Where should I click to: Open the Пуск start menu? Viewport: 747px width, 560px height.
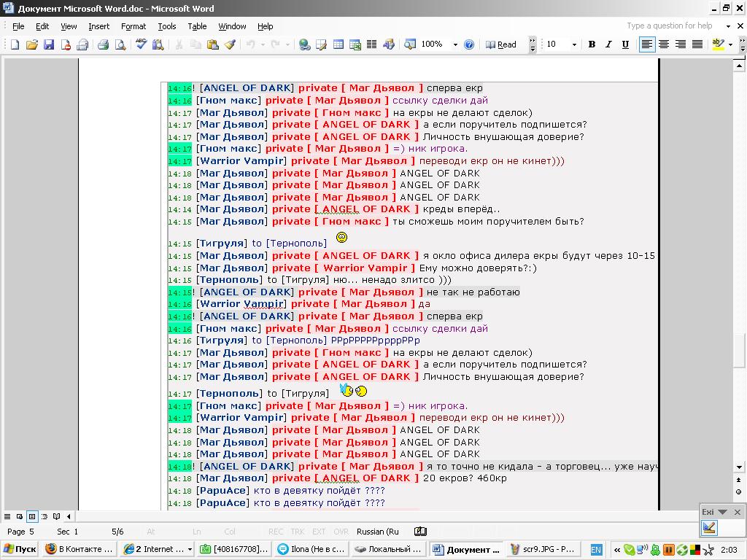20,549
